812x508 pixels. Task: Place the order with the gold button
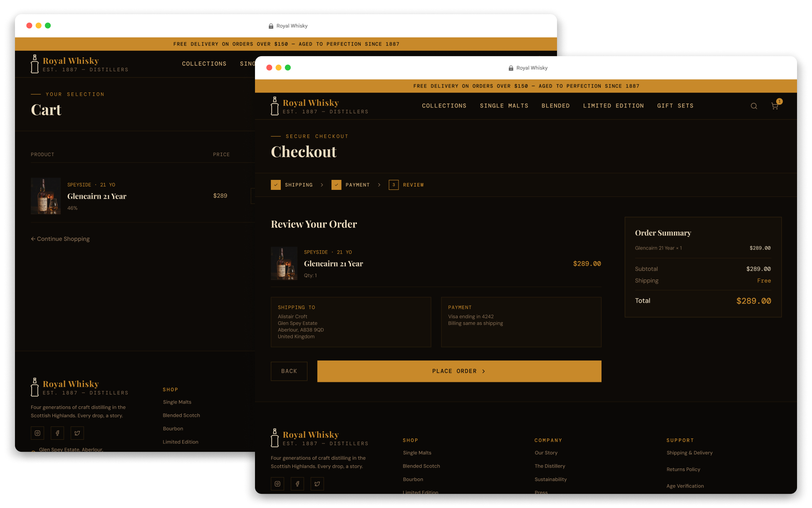pos(459,371)
